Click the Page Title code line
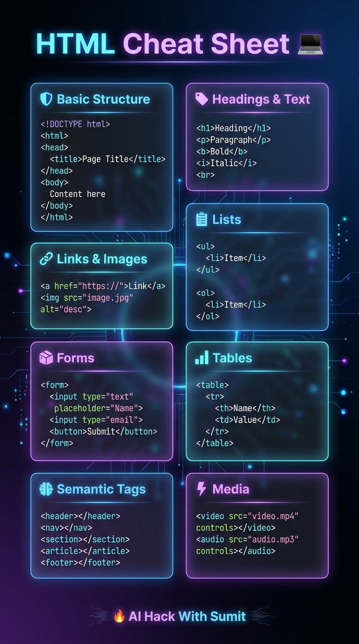Viewport: 359px width, 644px height. click(x=108, y=159)
